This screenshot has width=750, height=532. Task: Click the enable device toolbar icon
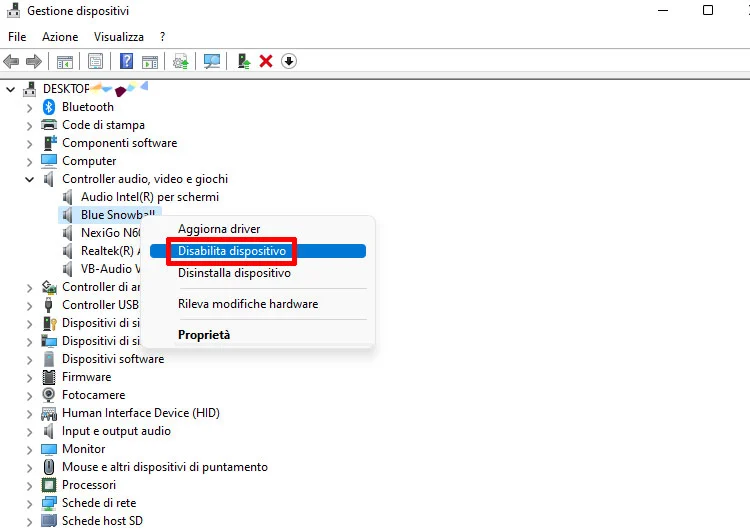(x=243, y=61)
